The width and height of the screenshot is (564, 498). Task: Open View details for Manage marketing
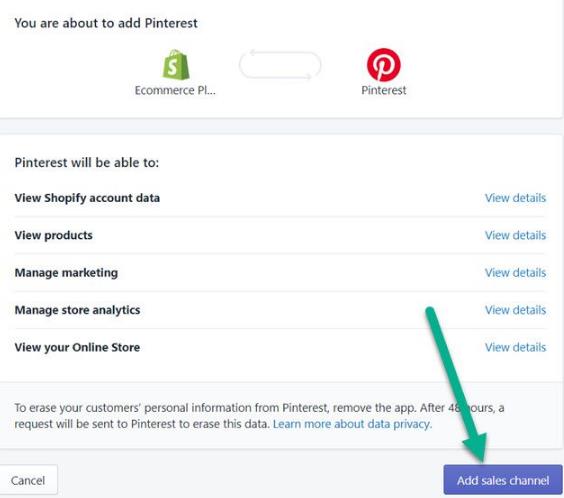coord(515,273)
